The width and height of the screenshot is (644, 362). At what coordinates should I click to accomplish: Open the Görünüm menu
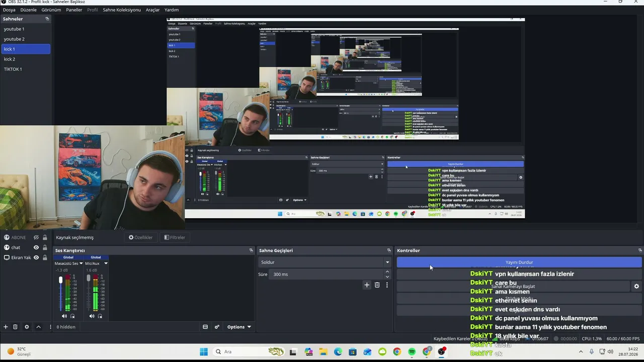[51, 10]
